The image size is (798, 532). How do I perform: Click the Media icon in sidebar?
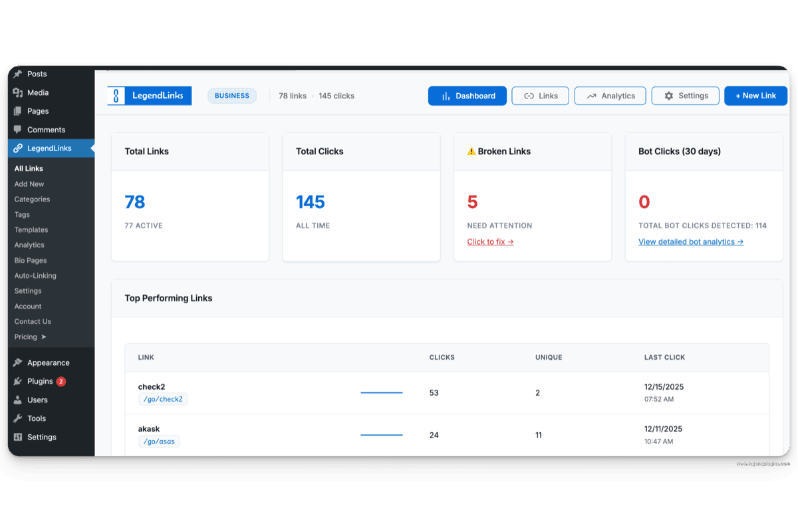click(18, 92)
